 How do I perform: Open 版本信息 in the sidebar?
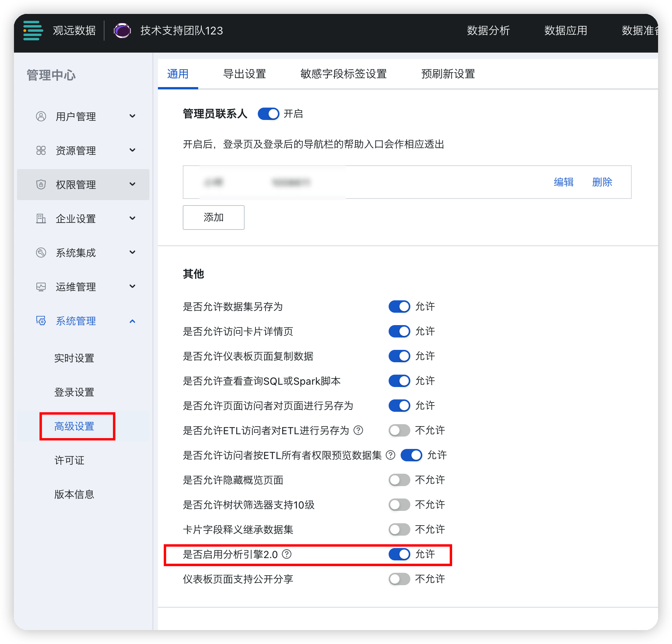(74, 494)
